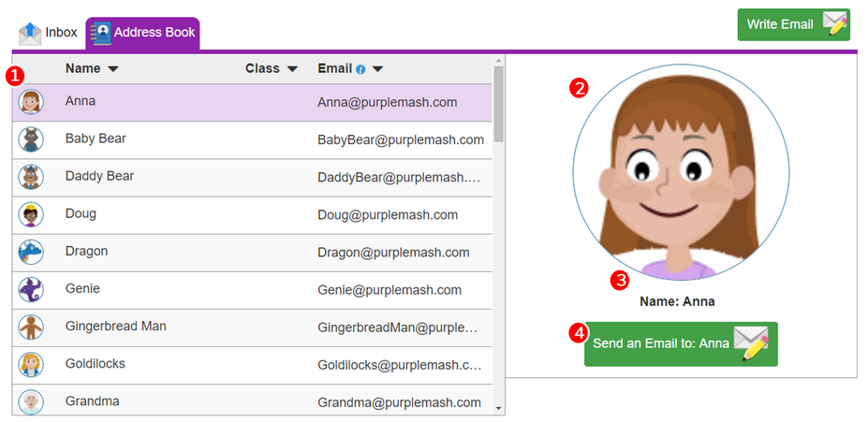This screenshot has height=422, width=868.
Task: Select the Grandma contact row
Action: pyautogui.click(x=251, y=401)
